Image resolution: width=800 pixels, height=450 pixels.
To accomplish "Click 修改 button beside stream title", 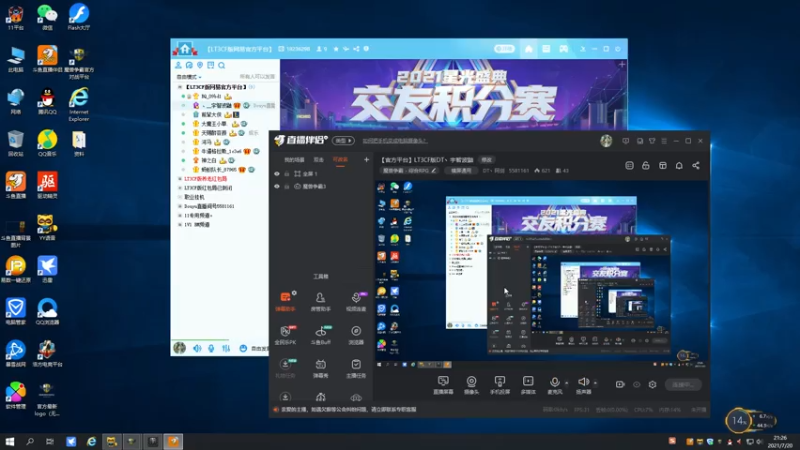I will pos(487,160).
